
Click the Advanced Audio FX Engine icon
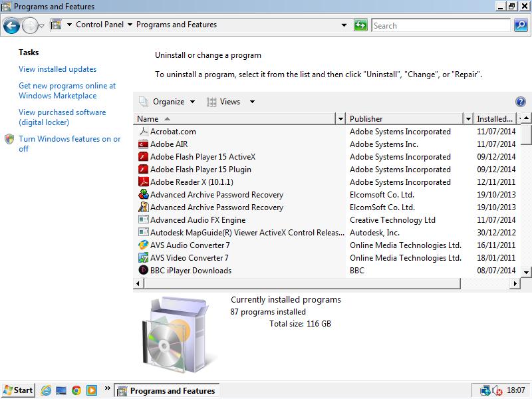click(x=144, y=220)
